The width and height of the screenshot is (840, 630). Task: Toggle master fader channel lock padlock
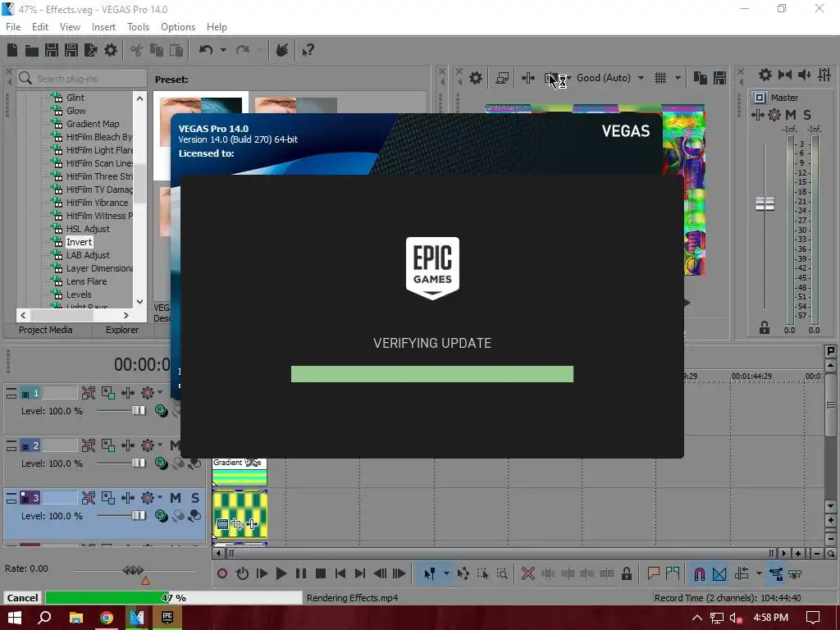pos(765,327)
